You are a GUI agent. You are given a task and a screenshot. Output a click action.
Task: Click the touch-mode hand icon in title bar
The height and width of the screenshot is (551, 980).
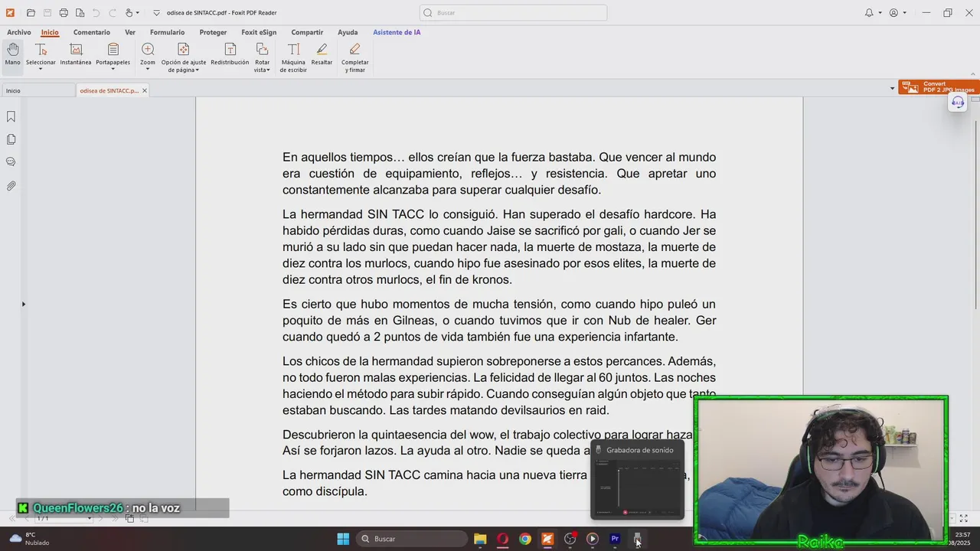point(129,13)
